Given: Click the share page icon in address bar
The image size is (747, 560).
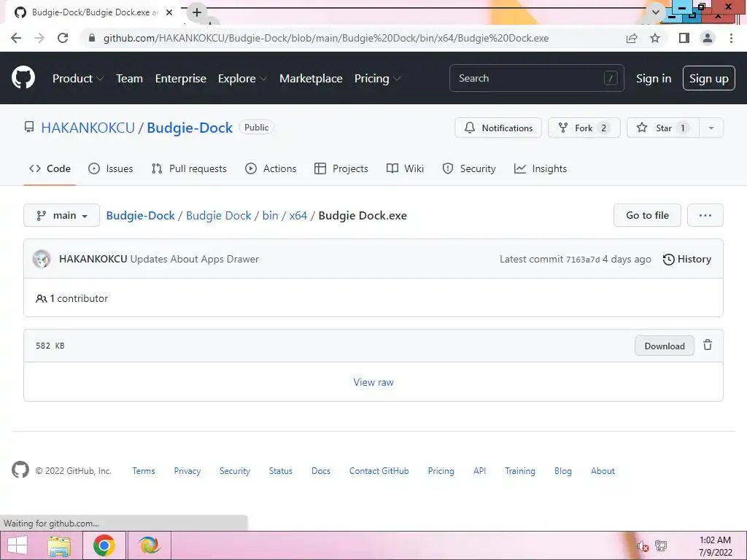Looking at the screenshot, I should [632, 38].
